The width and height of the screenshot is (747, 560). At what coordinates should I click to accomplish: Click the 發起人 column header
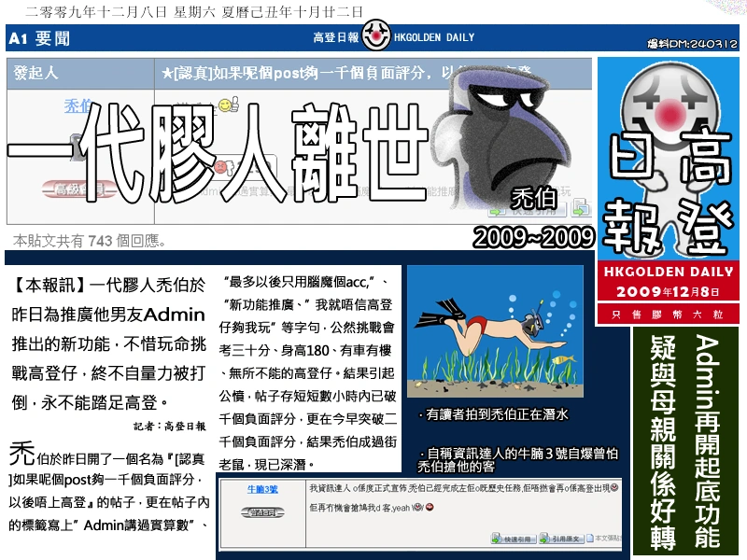[35, 73]
